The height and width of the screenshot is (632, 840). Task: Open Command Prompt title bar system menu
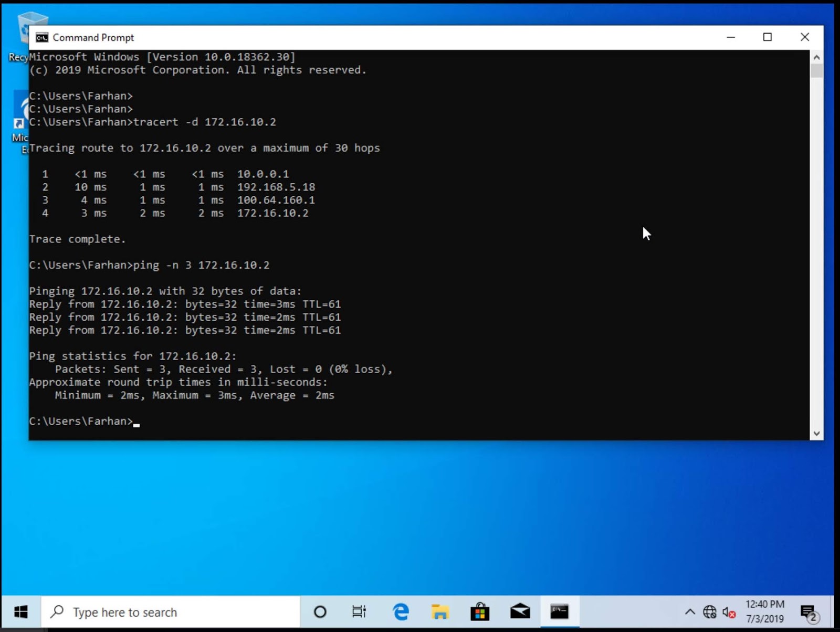click(x=42, y=38)
